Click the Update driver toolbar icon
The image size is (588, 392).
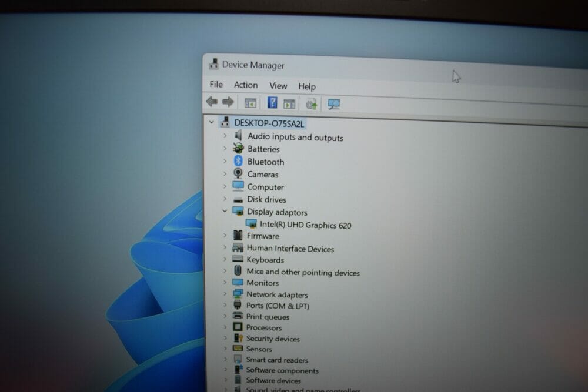click(311, 104)
